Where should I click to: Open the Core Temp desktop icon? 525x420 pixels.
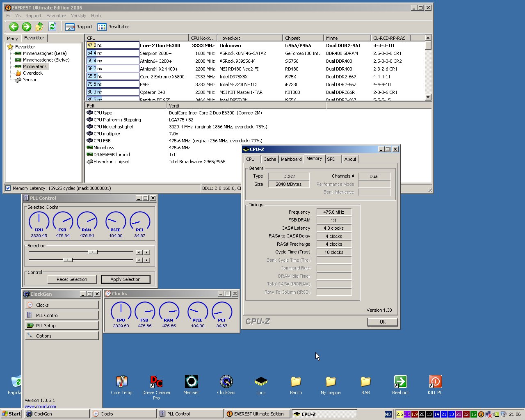point(121,385)
